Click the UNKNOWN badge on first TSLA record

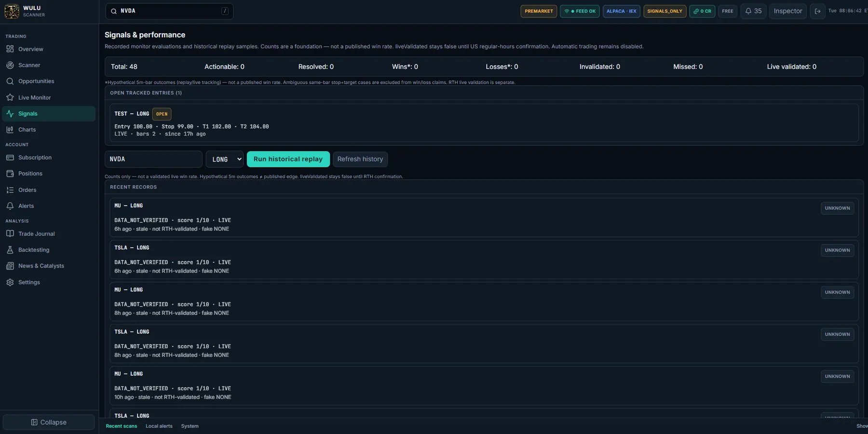pos(837,250)
